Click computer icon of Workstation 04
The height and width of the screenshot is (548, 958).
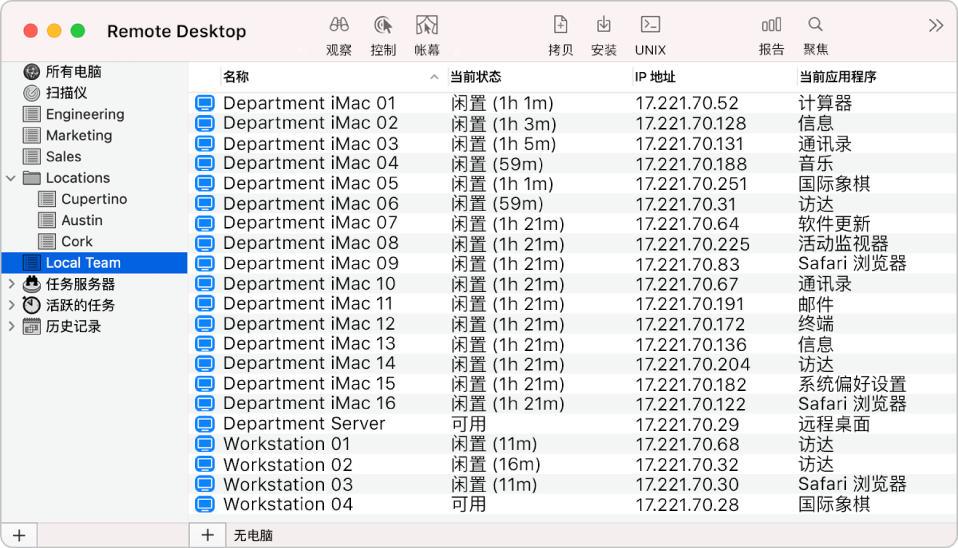coord(205,505)
